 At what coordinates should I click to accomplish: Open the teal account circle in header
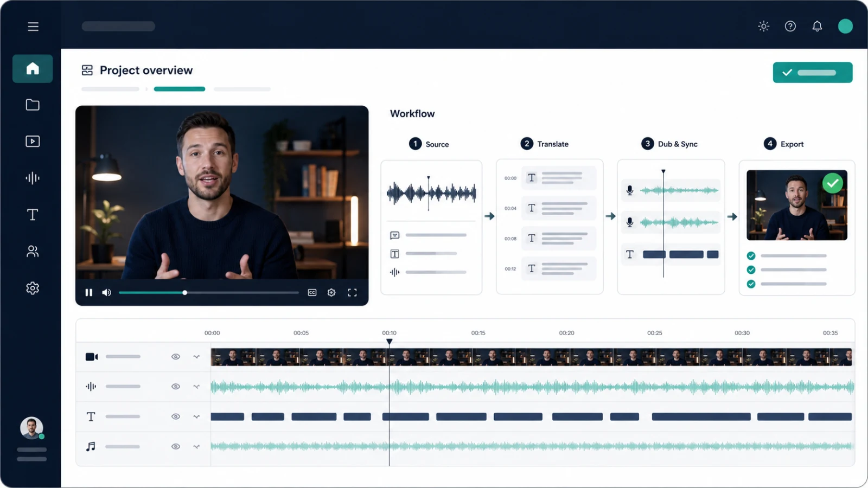tap(845, 26)
